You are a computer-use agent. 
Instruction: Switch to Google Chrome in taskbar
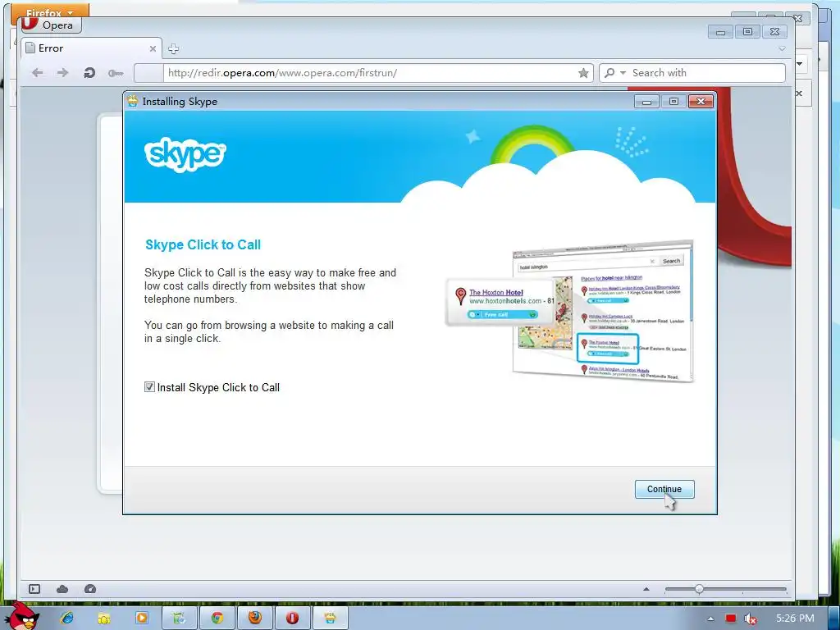coord(217,618)
